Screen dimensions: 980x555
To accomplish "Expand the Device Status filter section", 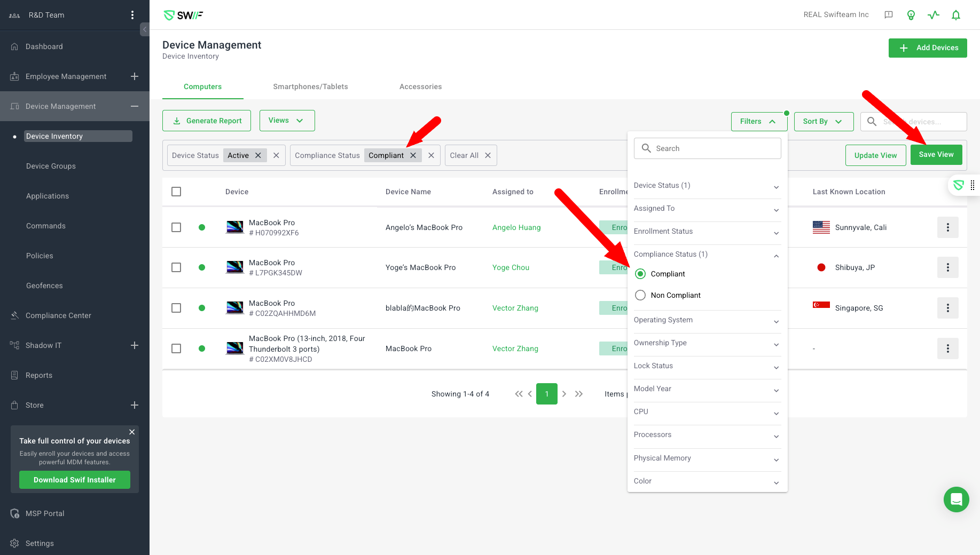I will pos(707,186).
